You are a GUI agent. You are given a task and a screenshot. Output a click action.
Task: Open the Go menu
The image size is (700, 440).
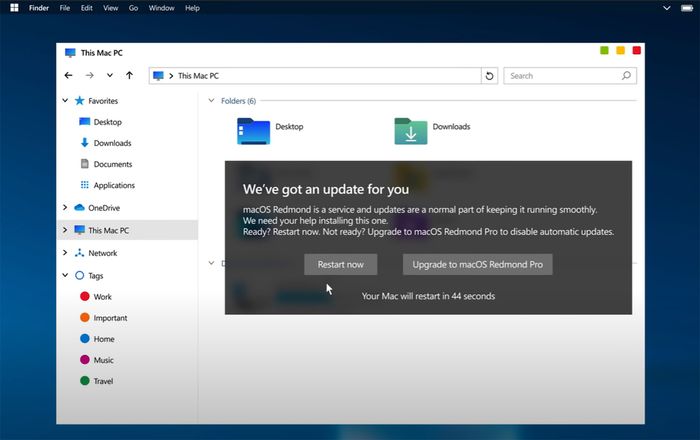(133, 8)
